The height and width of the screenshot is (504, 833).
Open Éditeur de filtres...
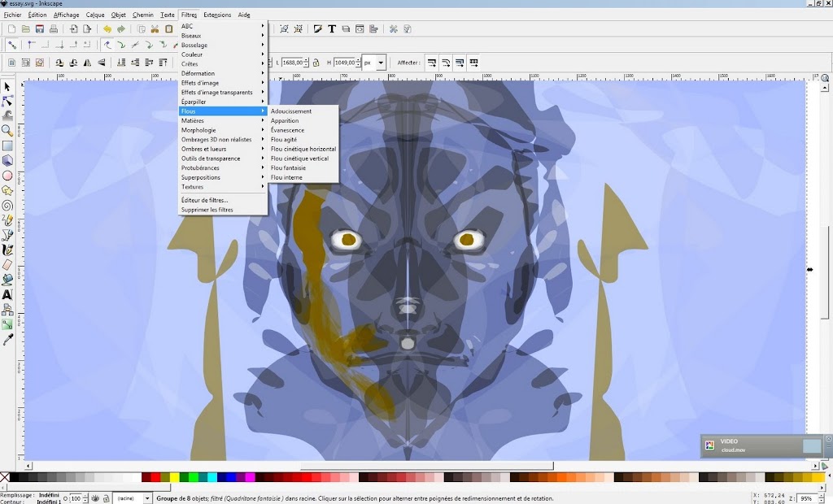coord(223,200)
